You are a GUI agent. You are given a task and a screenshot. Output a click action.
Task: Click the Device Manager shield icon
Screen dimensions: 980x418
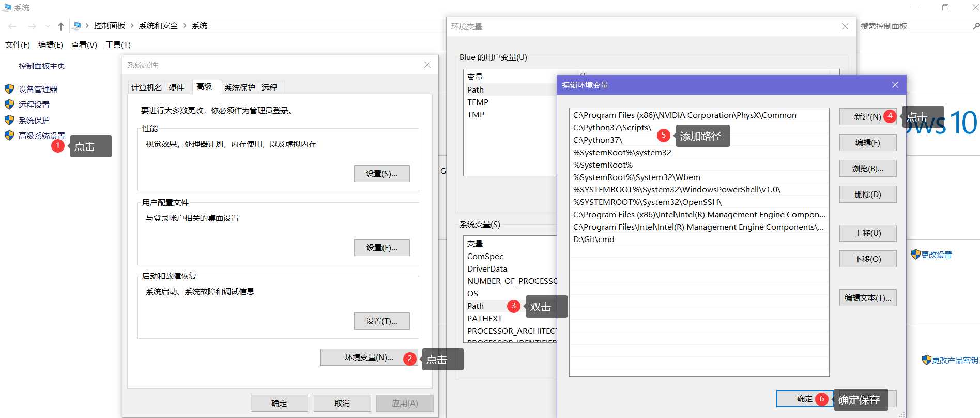9,89
